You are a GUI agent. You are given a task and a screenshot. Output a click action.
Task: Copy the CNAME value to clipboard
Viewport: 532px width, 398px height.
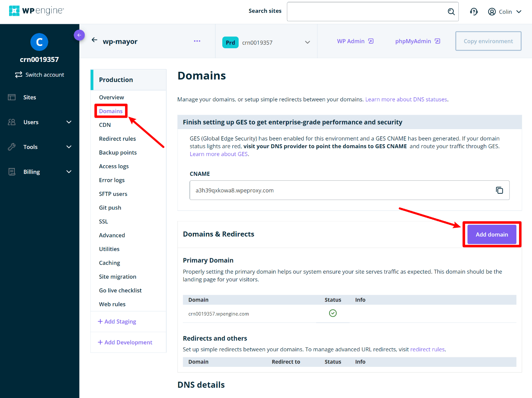pyautogui.click(x=499, y=190)
